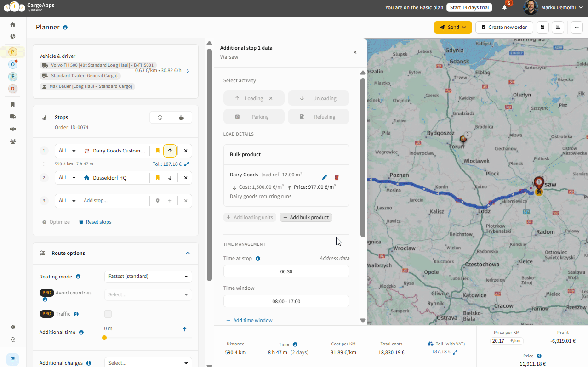Click the down arrow on Düsseldorf HQ stop

pos(170,178)
